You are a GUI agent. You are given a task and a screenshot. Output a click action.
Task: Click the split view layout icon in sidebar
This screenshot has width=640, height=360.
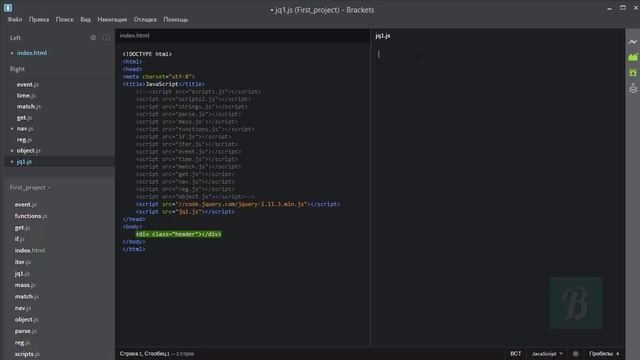(106, 38)
